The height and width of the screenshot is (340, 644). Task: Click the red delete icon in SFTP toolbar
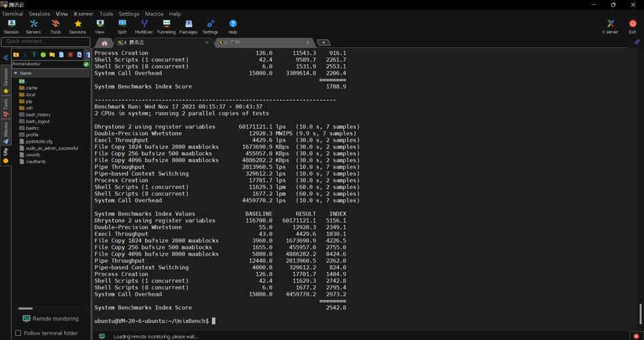pos(70,54)
